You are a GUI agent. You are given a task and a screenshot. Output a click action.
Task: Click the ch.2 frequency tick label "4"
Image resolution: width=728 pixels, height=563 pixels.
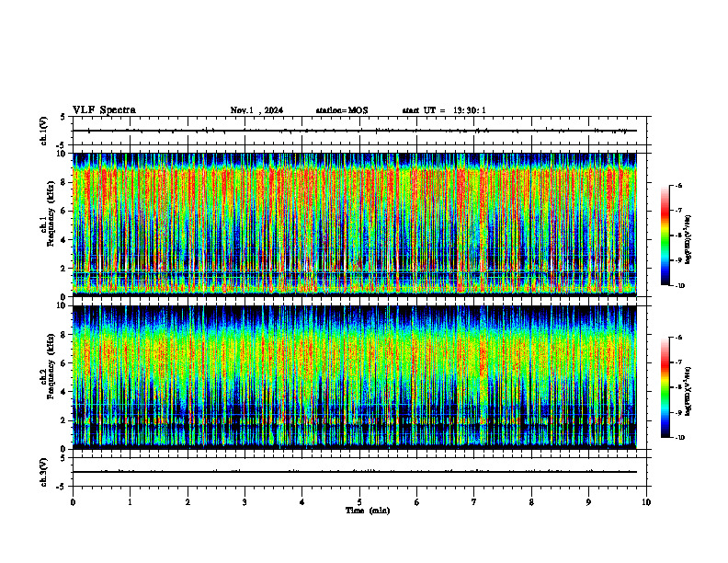64,392
